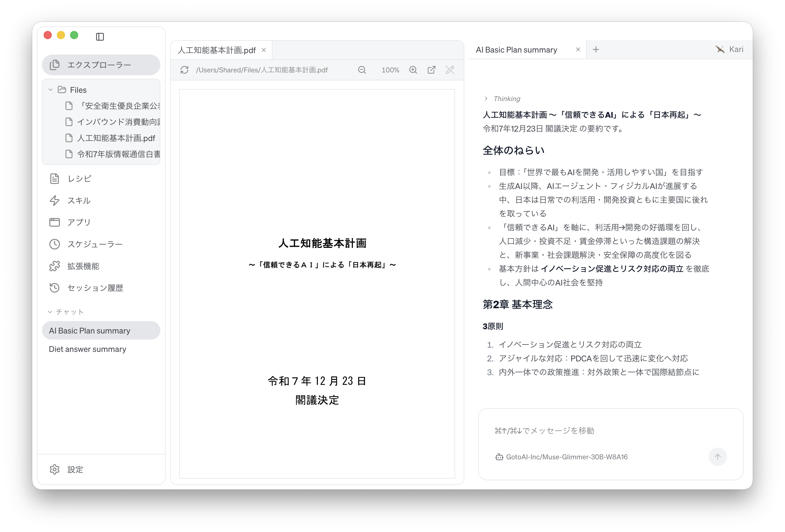The width and height of the screenshot is (785, 532).
Task: Zoom in the PDF viewer
Action: [x=413, y=70]
